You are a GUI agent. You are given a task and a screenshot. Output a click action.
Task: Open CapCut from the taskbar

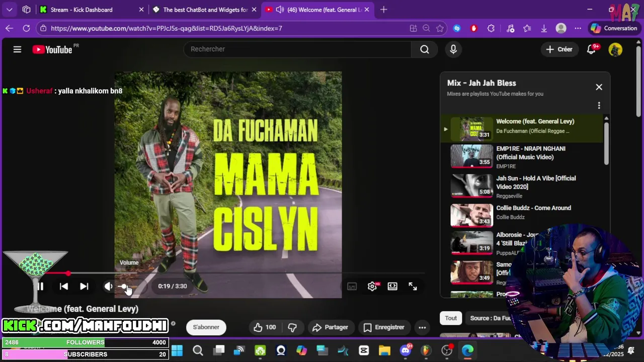(x=364, y=350)
